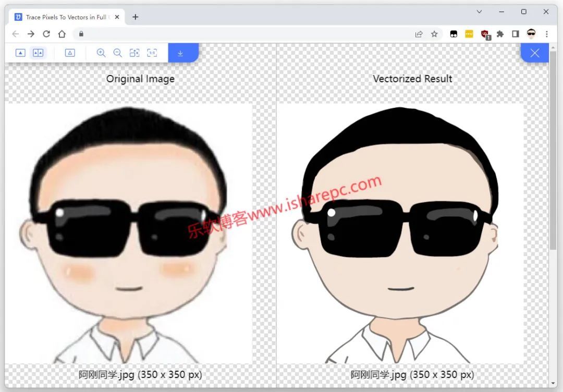Click the original image preview
This screenshot has height=392, width=563.
tap(129, 234)
